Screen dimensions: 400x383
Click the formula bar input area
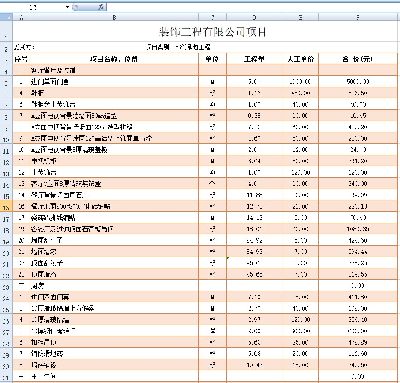[253, 7]
